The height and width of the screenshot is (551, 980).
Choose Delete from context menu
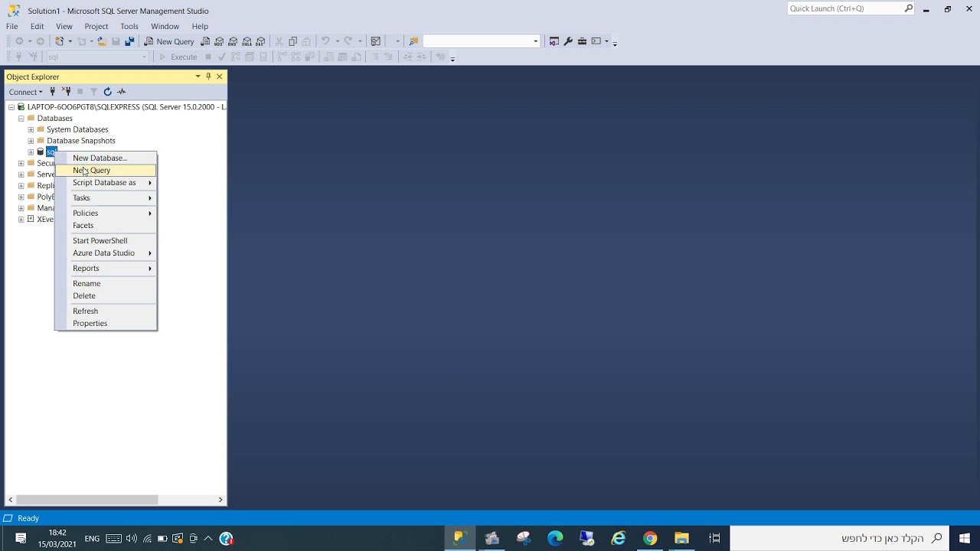(106, 295)
